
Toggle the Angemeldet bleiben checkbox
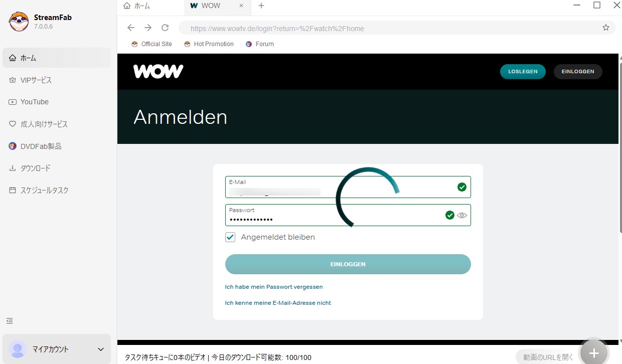click(230, 237)
